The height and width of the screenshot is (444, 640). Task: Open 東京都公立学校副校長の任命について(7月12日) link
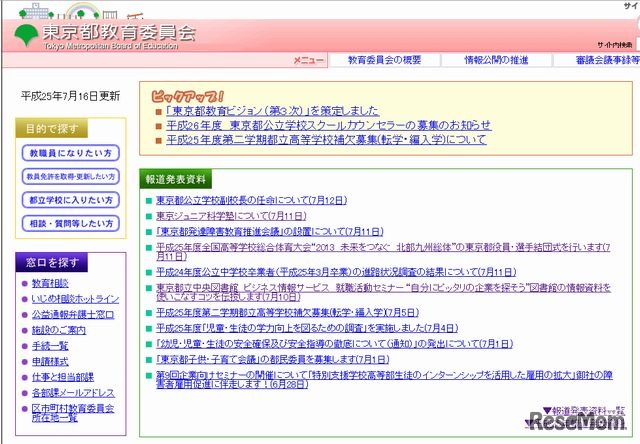point(251,200)
